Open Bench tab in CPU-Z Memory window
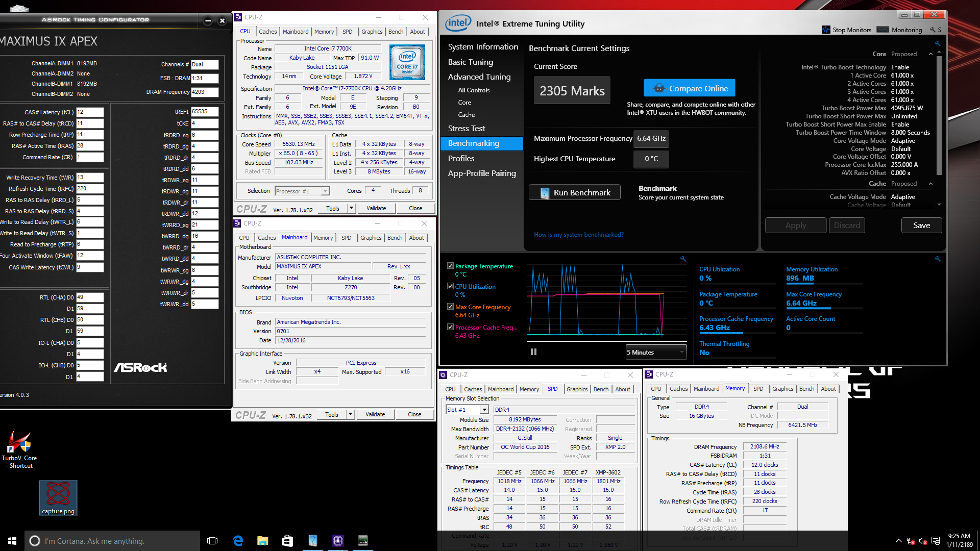The image size is (980, 551). pos(806,389)
